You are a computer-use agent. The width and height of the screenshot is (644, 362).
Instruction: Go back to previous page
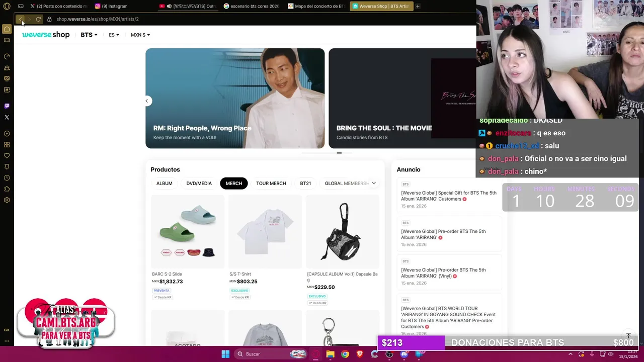(x=20, y=19)
